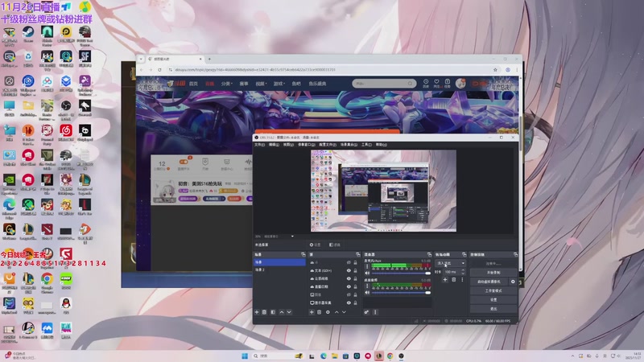
Task: Open advanced audio properties gear in mixer
Action: (x=366, y=312)
